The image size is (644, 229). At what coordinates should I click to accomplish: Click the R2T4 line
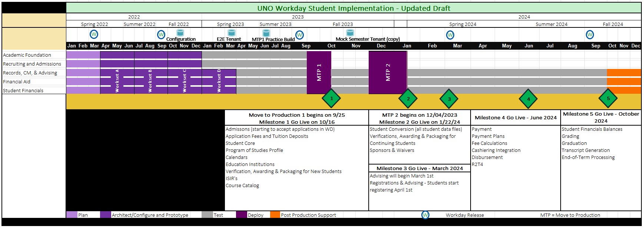(x=478, y=164)
